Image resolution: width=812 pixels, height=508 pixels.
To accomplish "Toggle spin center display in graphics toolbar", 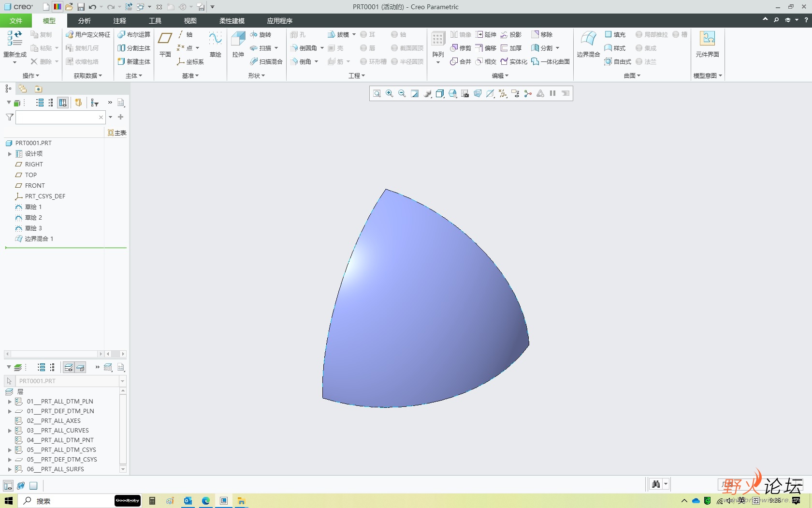I will (x=528, y=94).
